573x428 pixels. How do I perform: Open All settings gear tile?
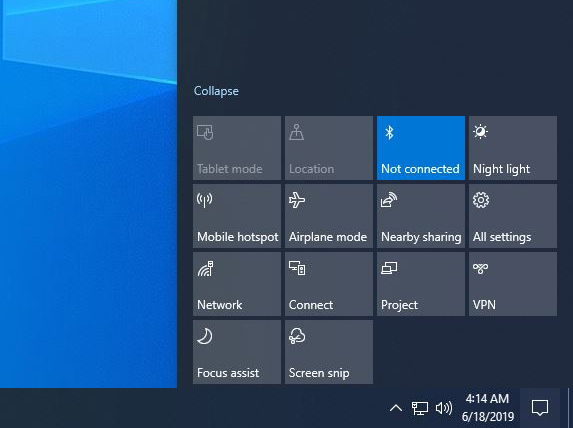coord(513,216)
